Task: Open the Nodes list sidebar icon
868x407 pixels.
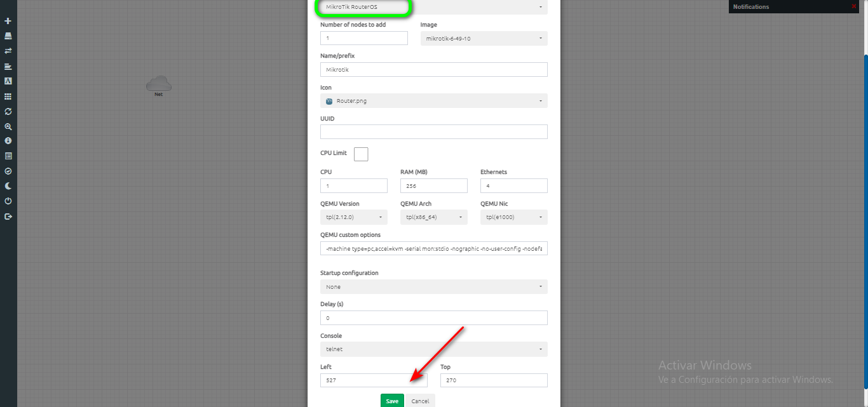Action: 8,36
